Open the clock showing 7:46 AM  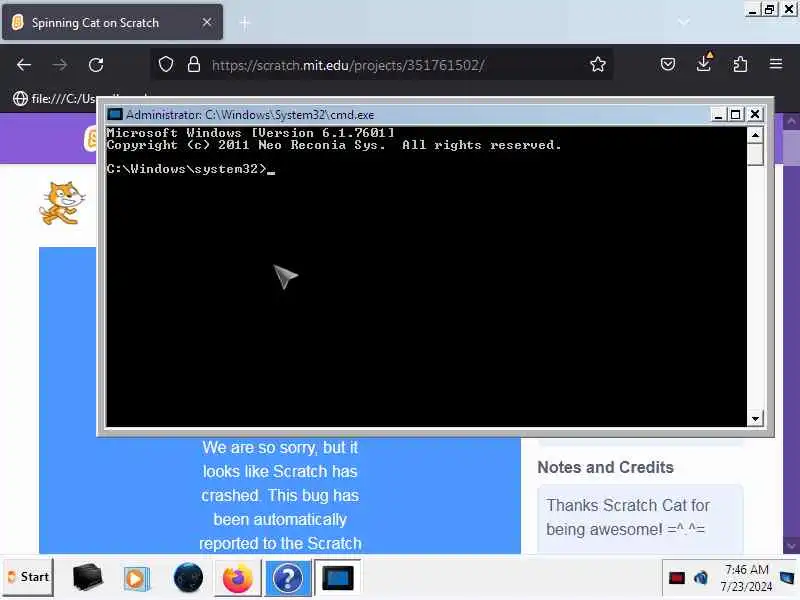[746, 578]
